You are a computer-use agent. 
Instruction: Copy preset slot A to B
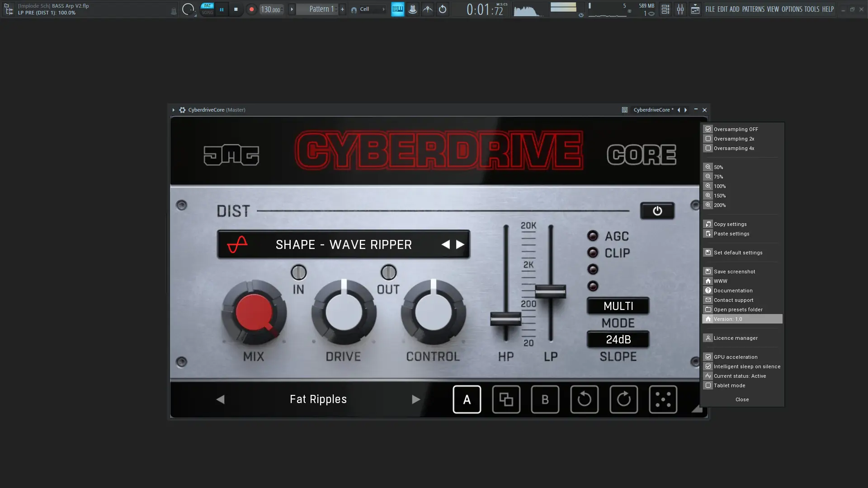506,399
